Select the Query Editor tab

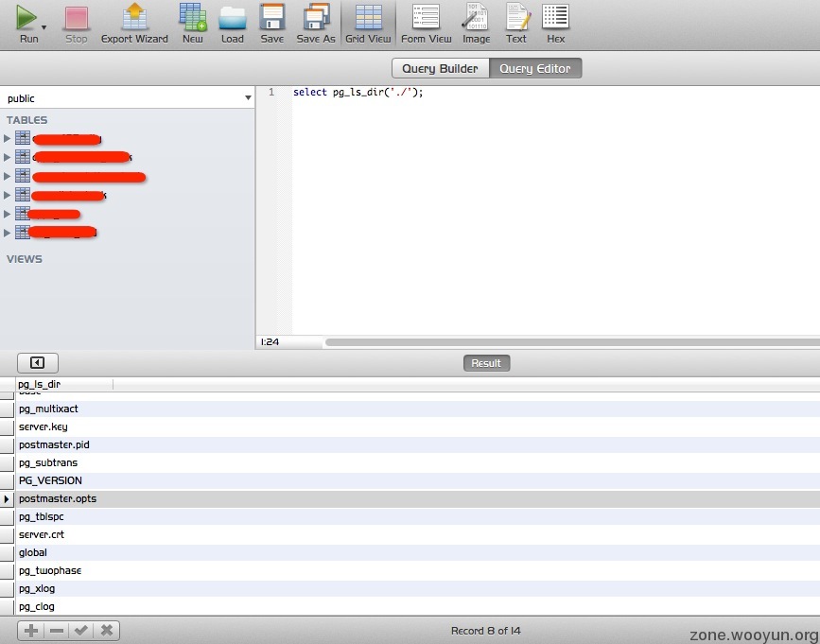(x=535, y=68)
